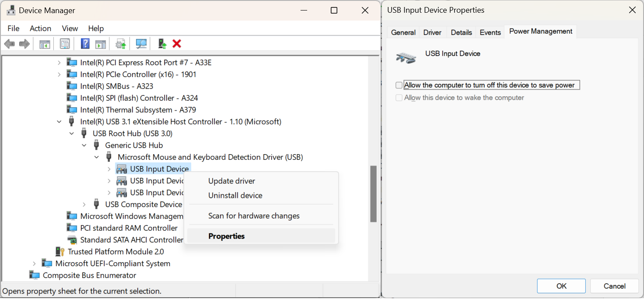Choose Uninstall device from context menu

[x=261, y=196]
